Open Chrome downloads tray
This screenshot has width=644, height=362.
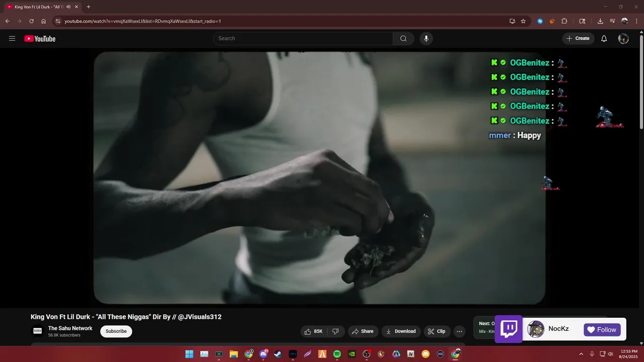coord(600,21)
